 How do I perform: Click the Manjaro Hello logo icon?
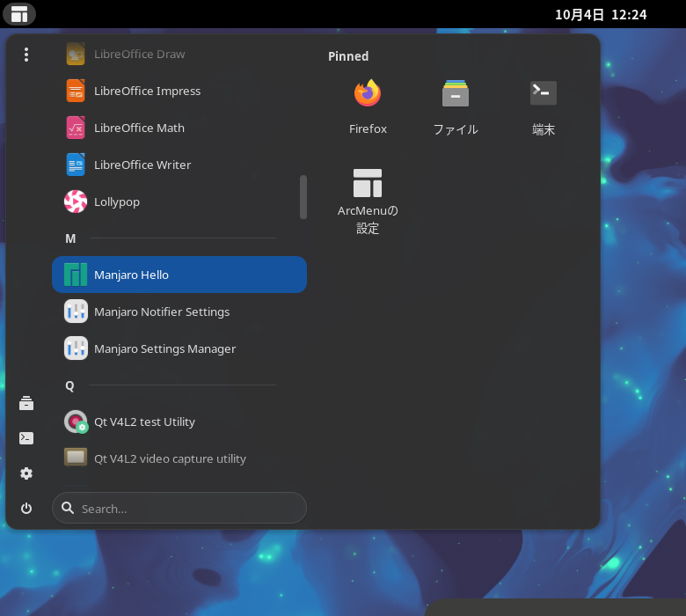(76, 275)
